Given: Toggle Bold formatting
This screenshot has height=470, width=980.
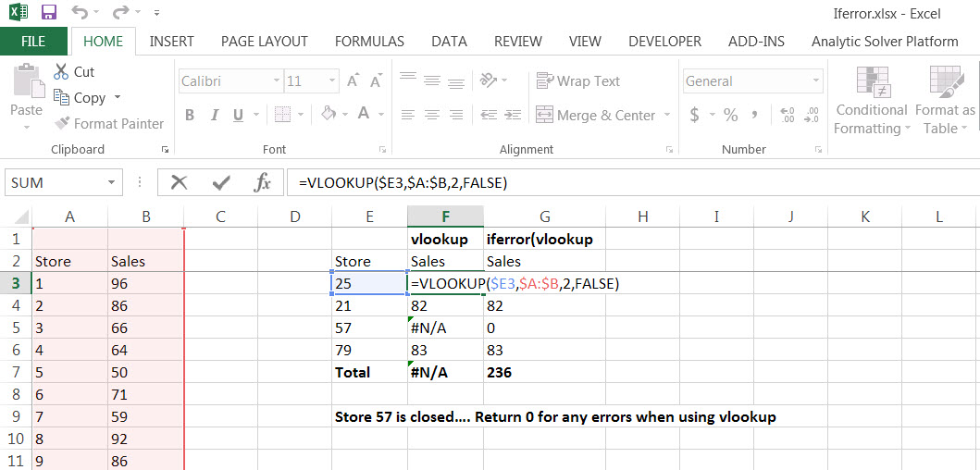Looking at the screenshot, I should 190,115.
